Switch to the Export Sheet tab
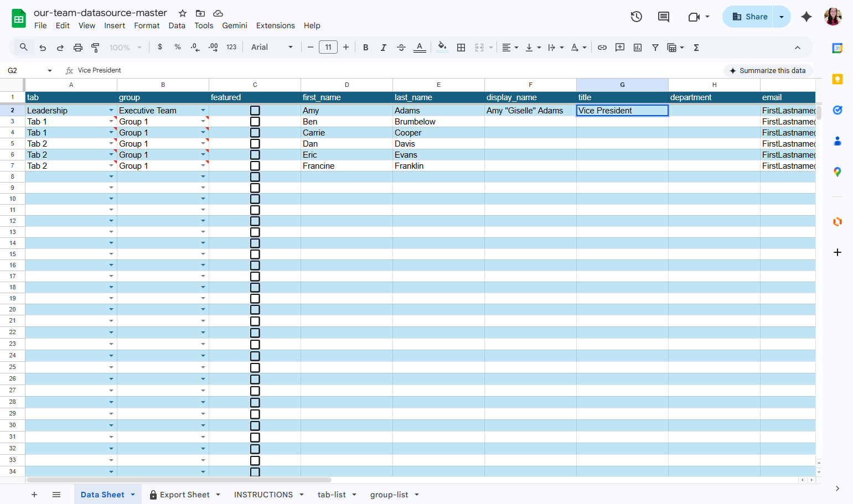This screenshot has width=853, height=504. point(185,495)
